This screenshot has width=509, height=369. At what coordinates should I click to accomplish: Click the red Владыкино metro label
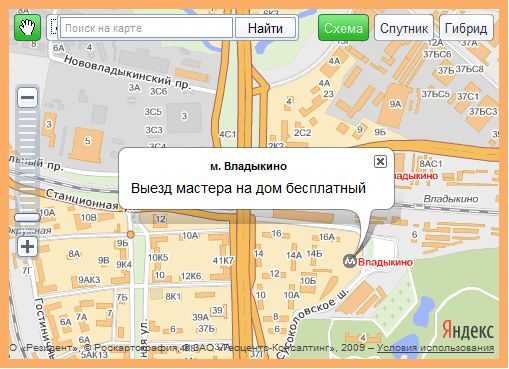tap(385, 262)
